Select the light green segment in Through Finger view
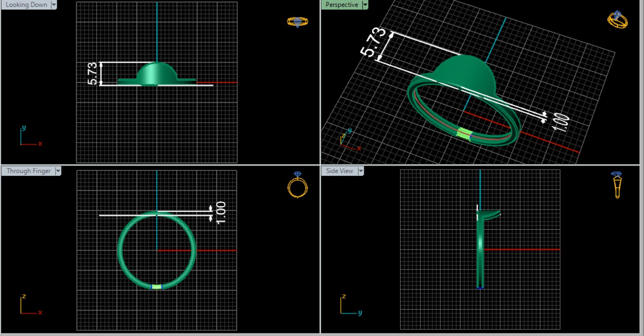Image resolution: width=644 pixels, height=336 pixels. 157,286
